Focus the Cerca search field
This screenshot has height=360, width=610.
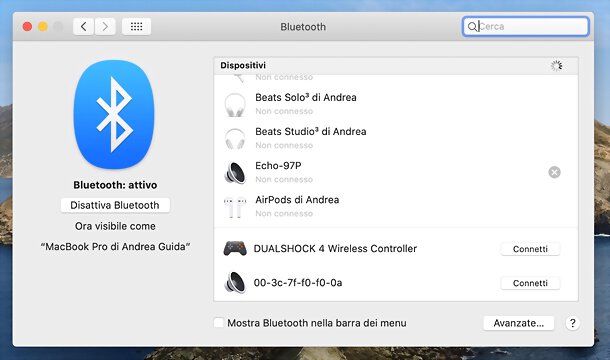(x=526, y=26)
